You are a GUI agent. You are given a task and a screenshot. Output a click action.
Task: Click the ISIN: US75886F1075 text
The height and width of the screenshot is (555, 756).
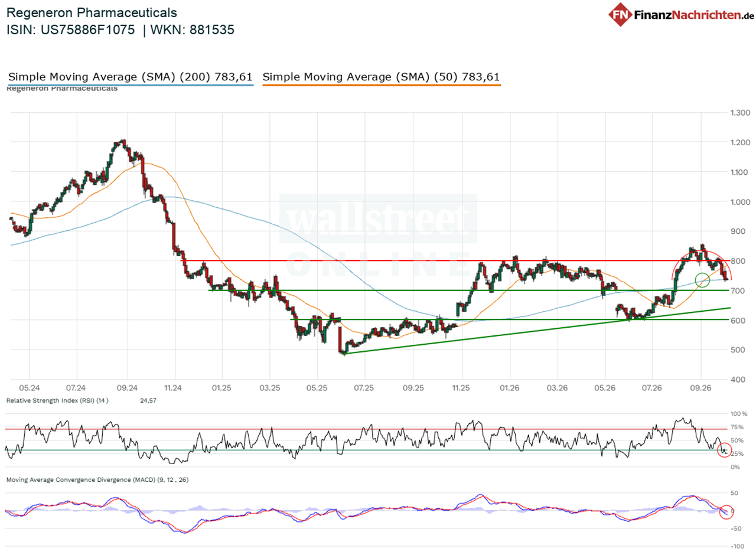coord(71,30)
